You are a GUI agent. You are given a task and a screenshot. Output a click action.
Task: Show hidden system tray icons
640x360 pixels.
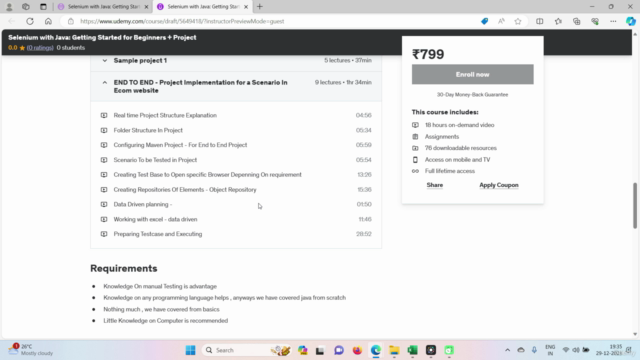pos(507,350)
